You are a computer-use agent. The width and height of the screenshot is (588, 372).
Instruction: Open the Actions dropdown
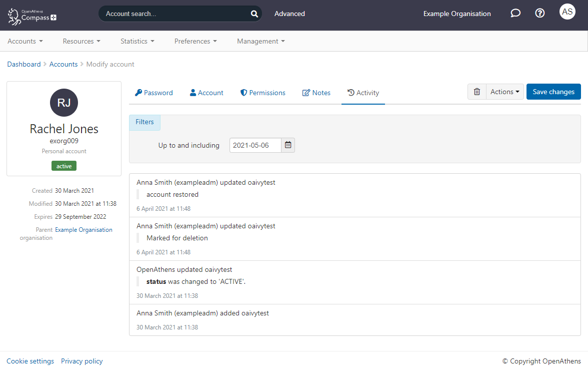[x=504, y=92]
